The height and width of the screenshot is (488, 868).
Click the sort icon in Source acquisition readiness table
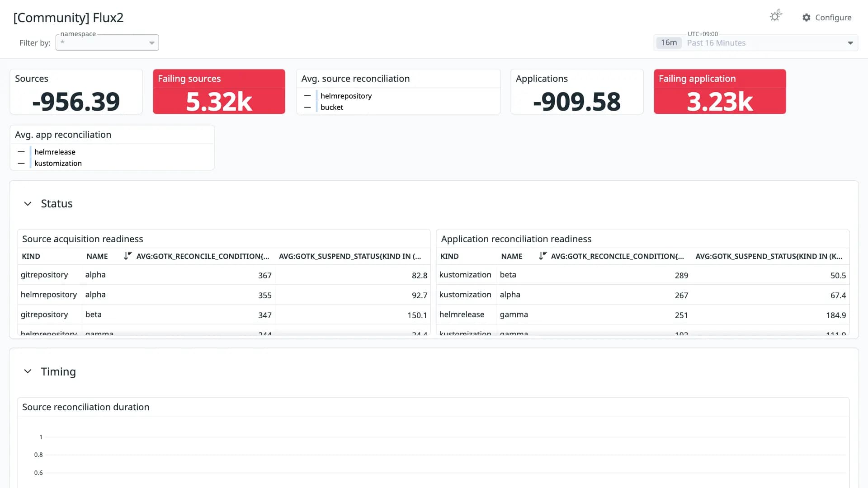[x=127, y=256]
